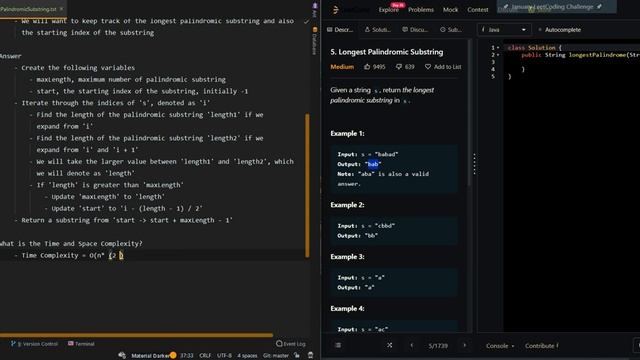Go to next problem arrow
Image resolution: width=640 pixels, height=360 pixels.
click(464, 345)
